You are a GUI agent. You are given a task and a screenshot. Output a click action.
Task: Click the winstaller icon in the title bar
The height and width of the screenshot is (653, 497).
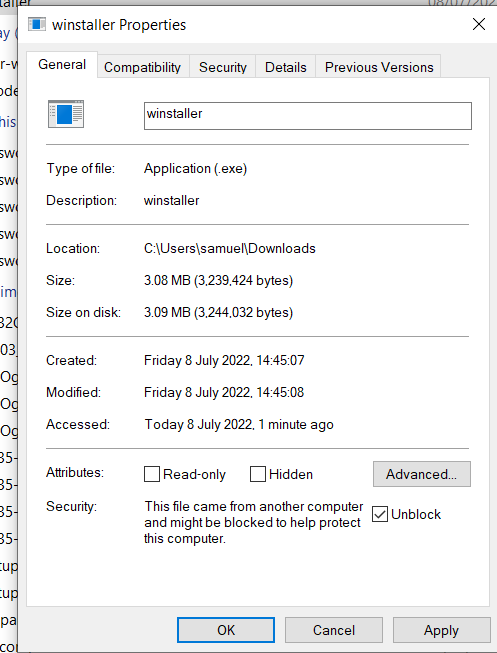[37, 25]
